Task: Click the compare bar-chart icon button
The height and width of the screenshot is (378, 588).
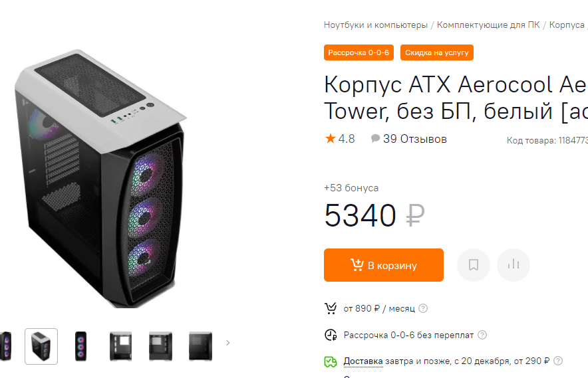Action: (x=513, y=265)
